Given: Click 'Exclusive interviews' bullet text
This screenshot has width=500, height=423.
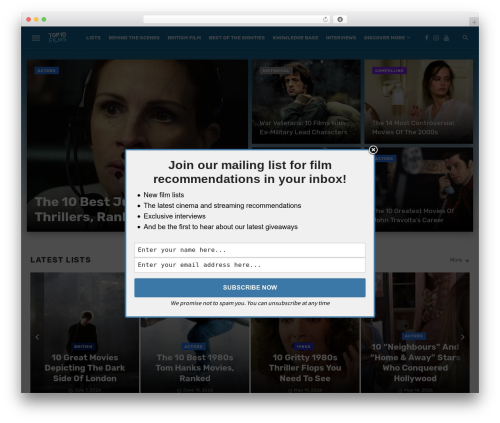Looking at the screenshot, I should coord(174,216).
